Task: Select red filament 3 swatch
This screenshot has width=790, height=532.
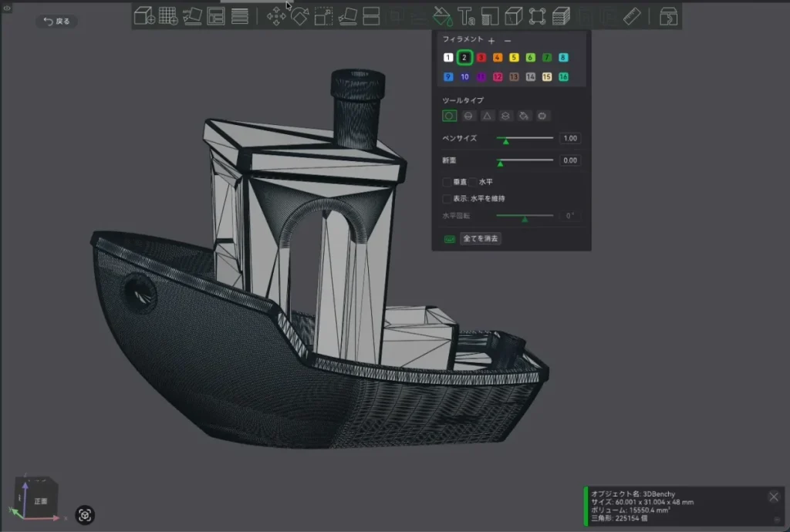Action: [481, 57]
